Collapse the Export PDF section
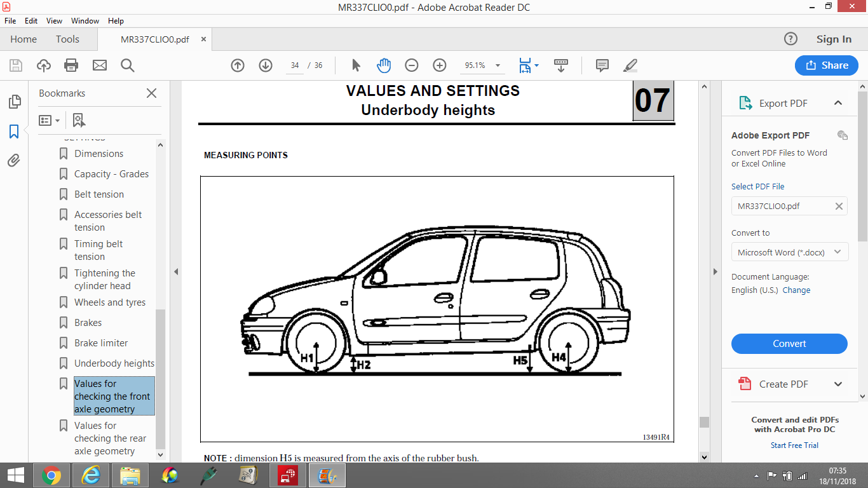This screenshot has height=488, width=868. [x=838, y=103]
